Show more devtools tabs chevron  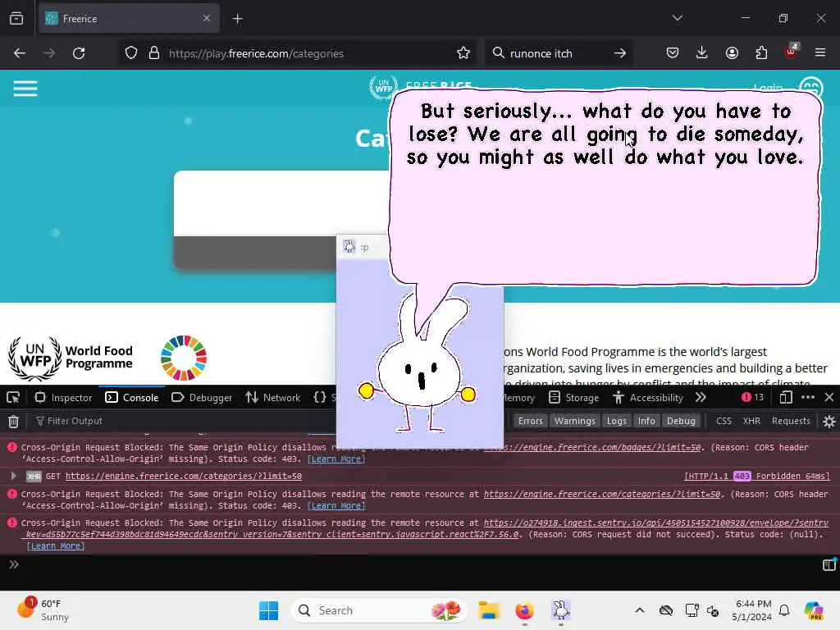pyautogui.click(x=701, y=398)
